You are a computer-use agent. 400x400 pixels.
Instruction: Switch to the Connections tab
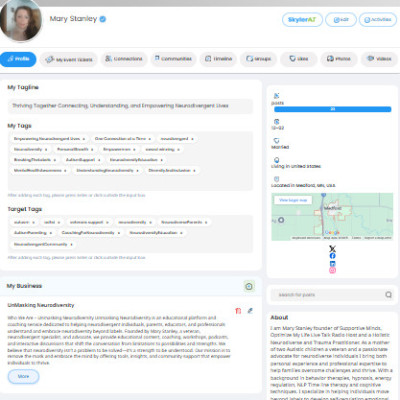tap(124, 59)
